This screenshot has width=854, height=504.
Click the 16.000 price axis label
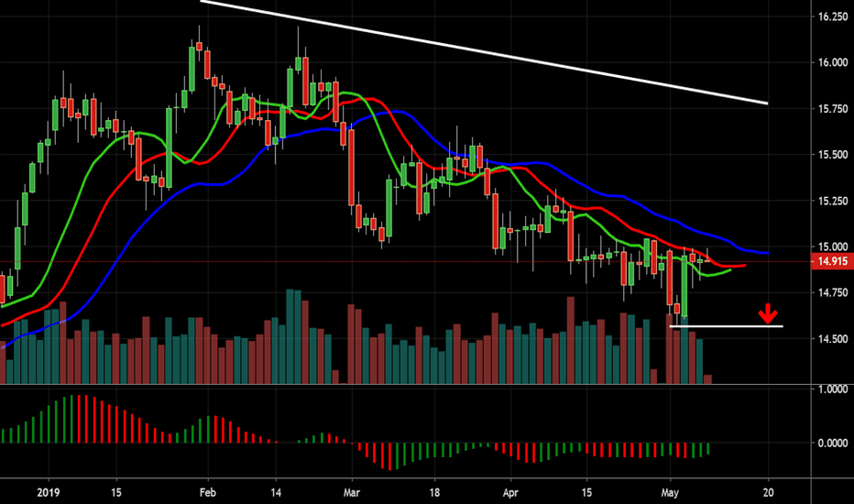tap(833, 62)
